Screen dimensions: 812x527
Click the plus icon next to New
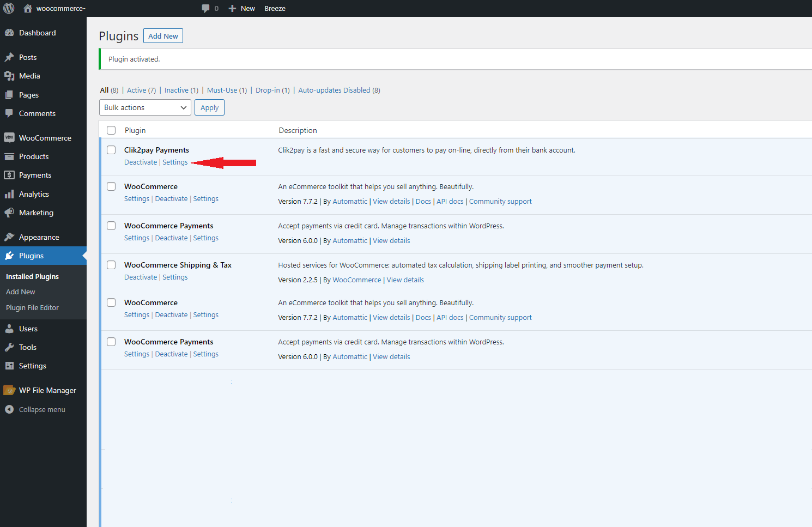pyautogui.click(x=232, y=8)
